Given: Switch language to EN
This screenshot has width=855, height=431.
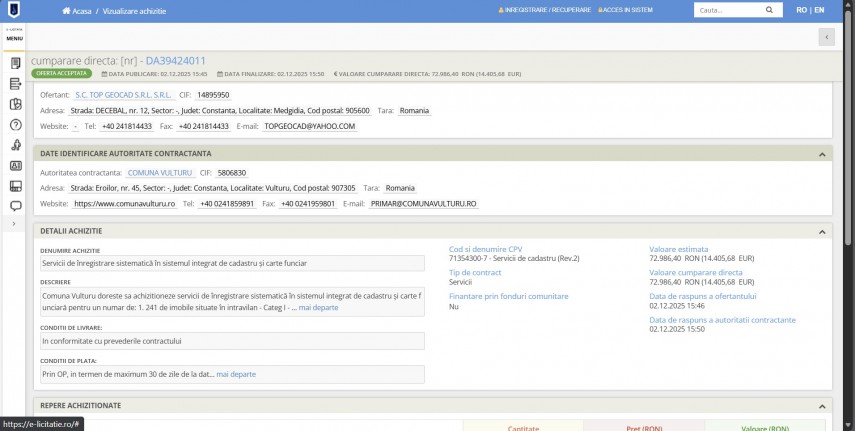Looking at the screenshot, I should (x=819, y=10).
